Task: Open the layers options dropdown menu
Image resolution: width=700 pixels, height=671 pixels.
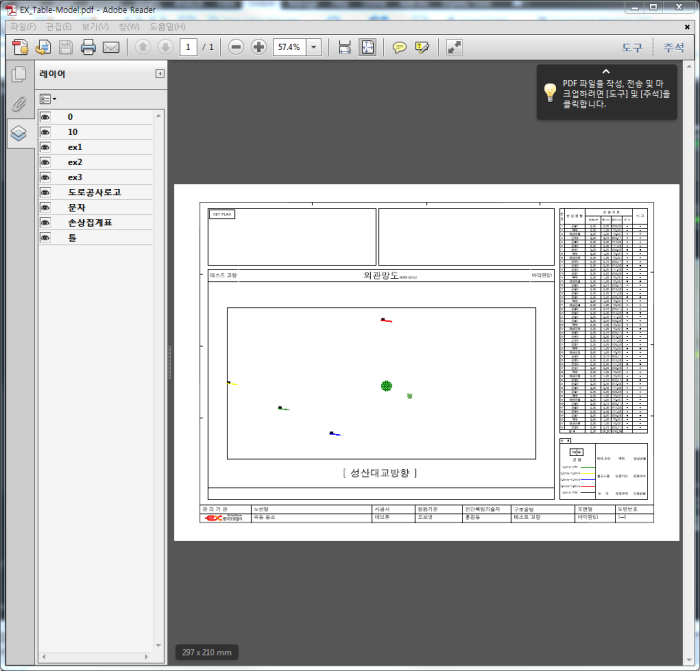Action: tap(48, 99)
